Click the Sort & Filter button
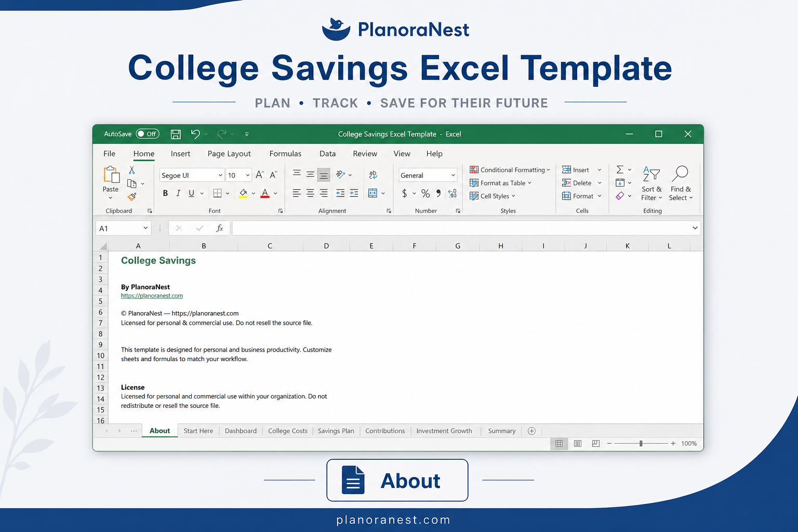The image size is (798, 532). point(651,183)
